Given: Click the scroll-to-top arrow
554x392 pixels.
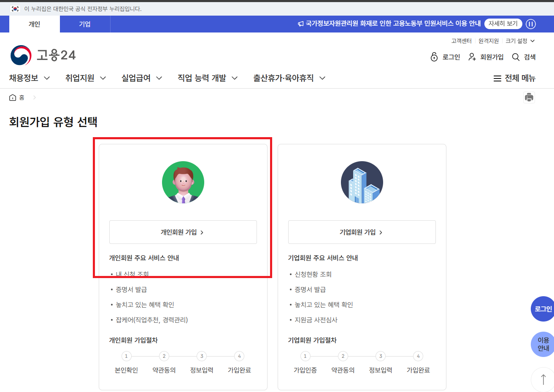Looking at the screenshot, I should point(543,379).
